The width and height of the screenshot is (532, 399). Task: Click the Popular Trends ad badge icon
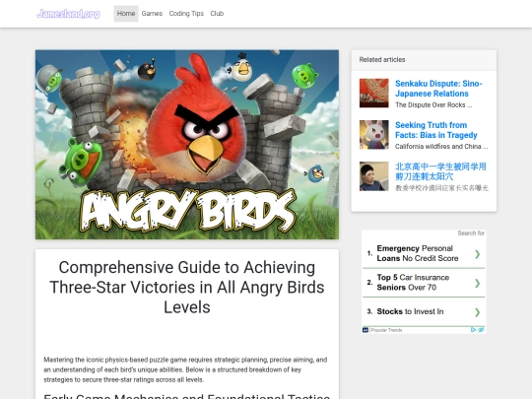[x=366, y=330]
